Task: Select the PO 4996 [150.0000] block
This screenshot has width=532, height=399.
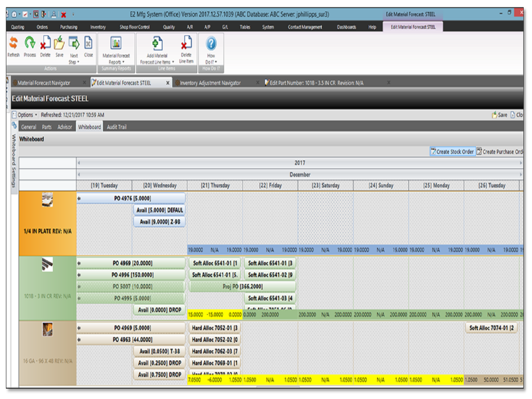Action: click(x=131, y=275)
